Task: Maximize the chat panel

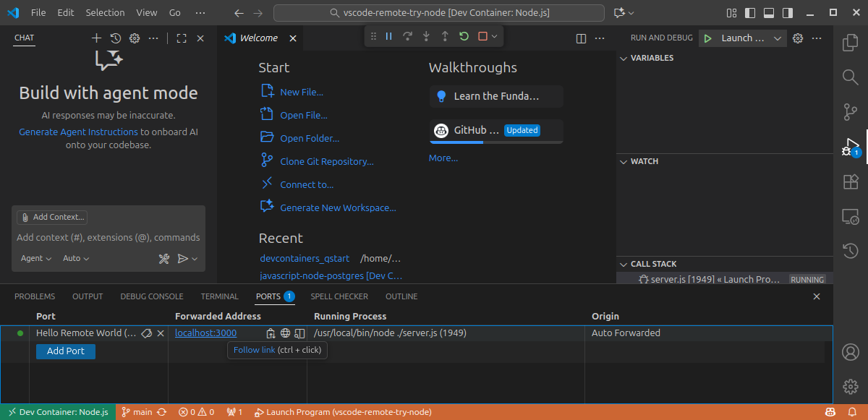Action: 182,38
